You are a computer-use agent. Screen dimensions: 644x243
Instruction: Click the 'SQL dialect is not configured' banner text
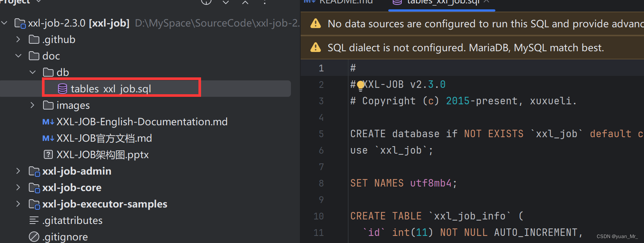466,47
